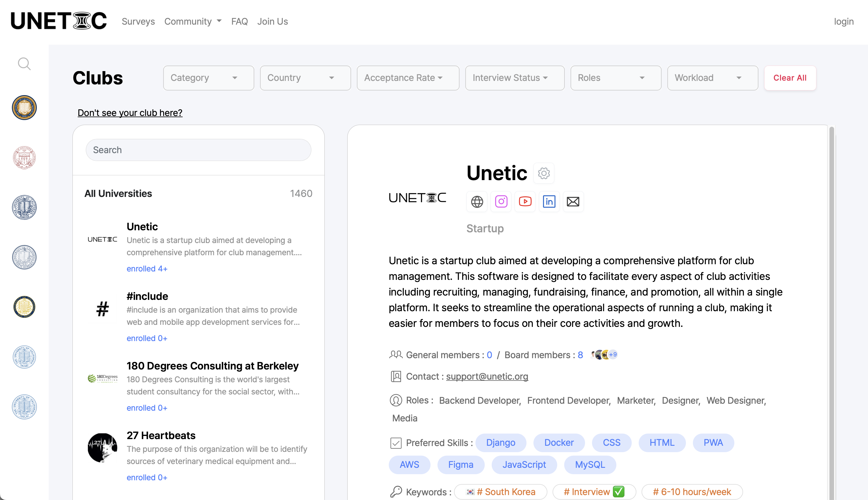Click the globe icon to visit the website

pyautogui.click(x=477, y=202)
